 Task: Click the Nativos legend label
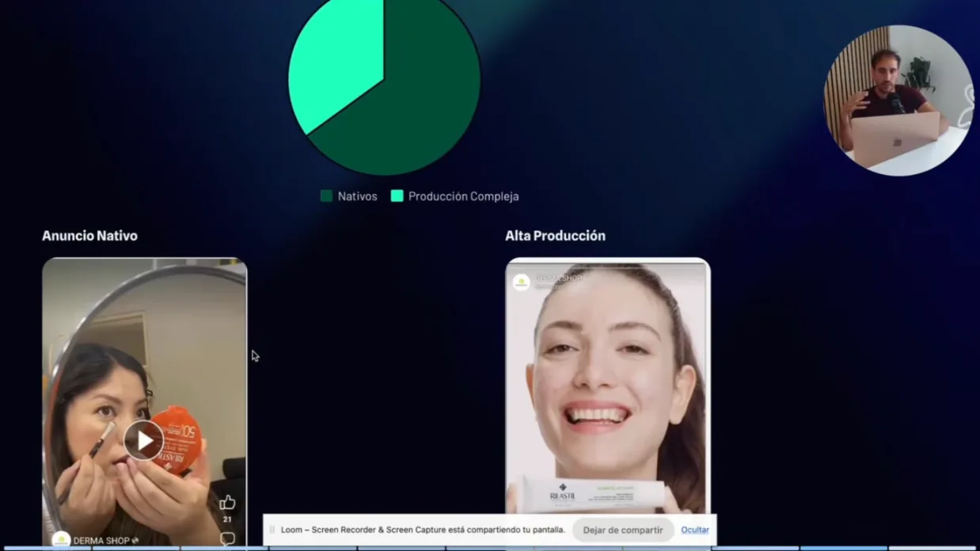[x=357, y=196]
